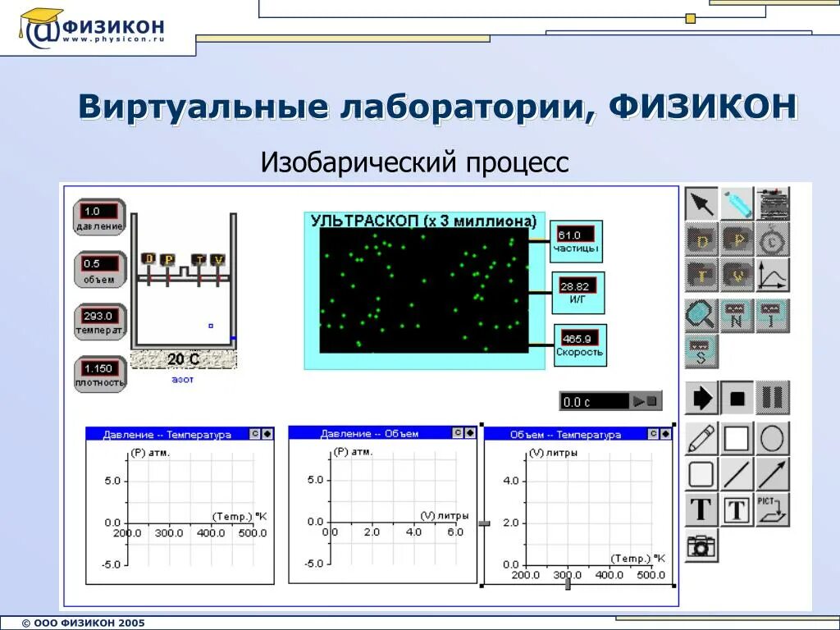The height and width of the screenshot is (630, 840).
Task: Click the частицы counter showing 61.0
Action: 576,241
